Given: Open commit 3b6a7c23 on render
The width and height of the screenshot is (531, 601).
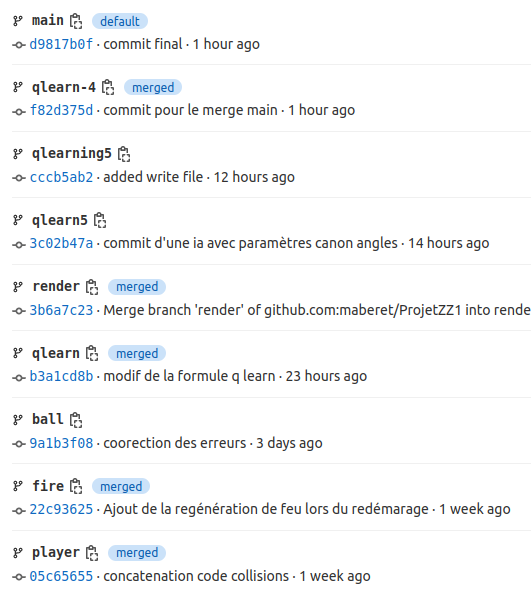Looking at the screenshot, I should (61, 310).
